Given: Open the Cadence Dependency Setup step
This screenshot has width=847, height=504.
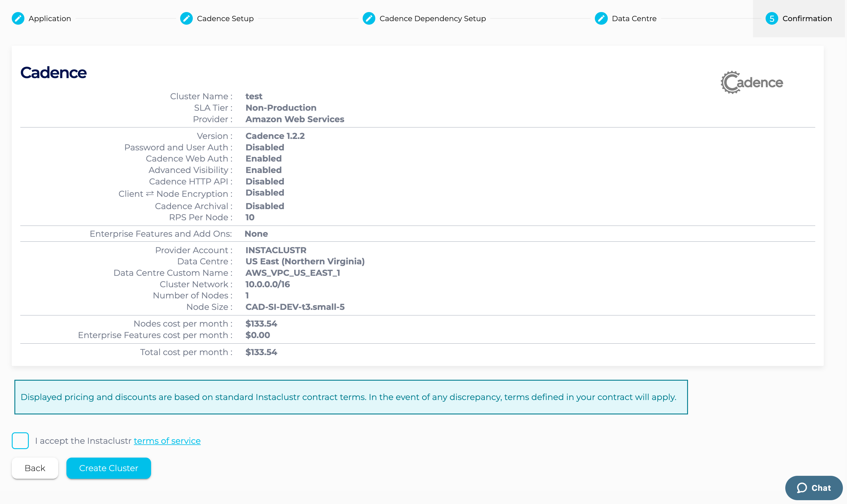Looking at the screenshot, I should pos(432,18).
